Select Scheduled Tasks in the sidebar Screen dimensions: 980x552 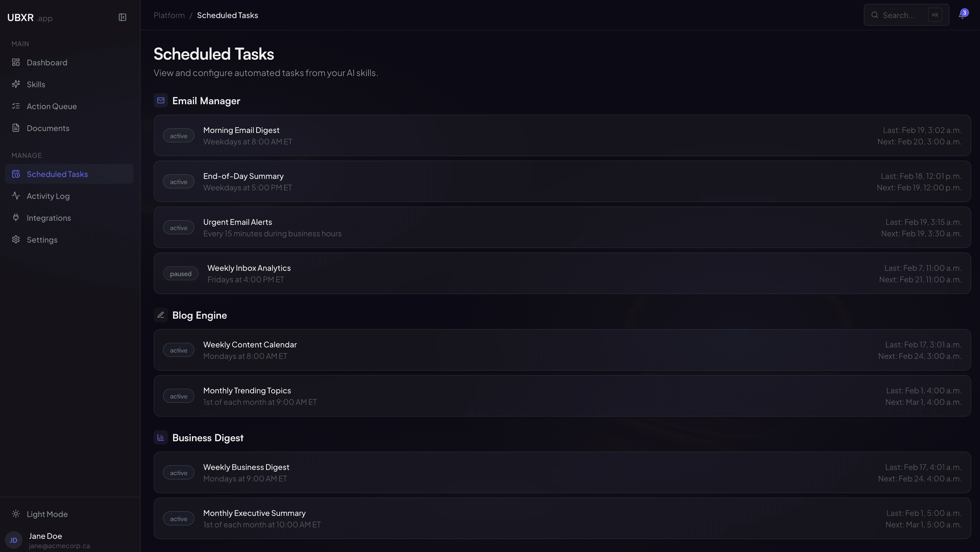coord(57,174)
